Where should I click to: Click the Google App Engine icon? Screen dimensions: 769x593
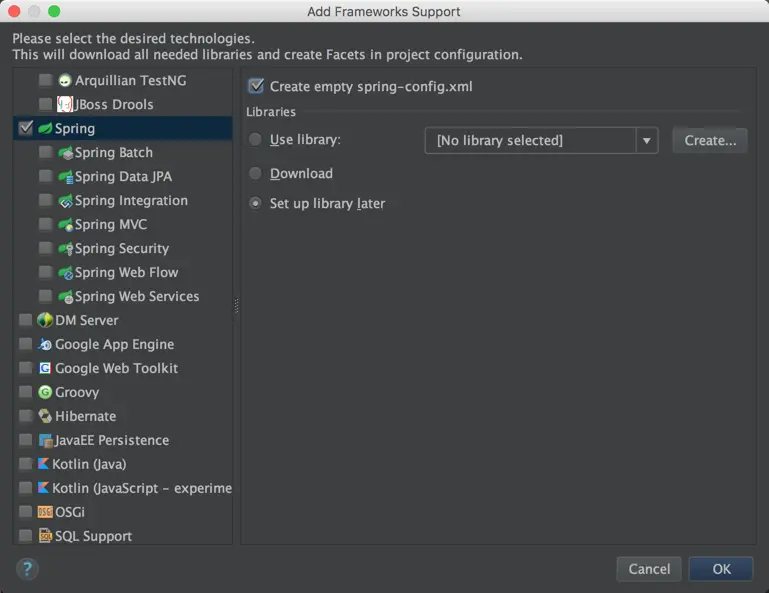point(45,344)
